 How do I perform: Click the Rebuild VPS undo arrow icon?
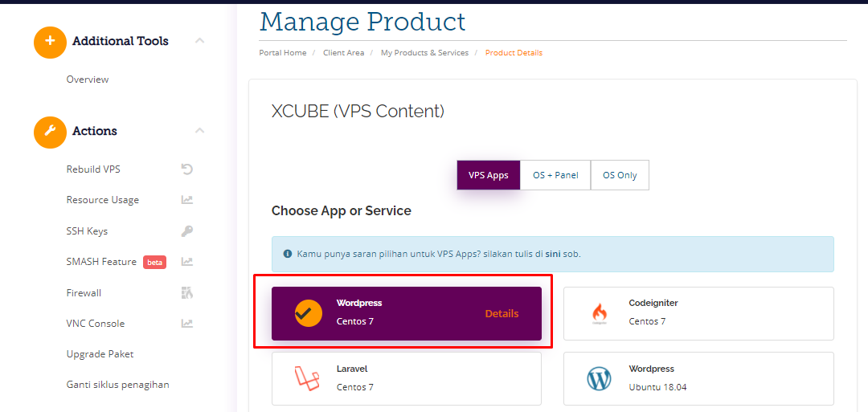(187, 169)
